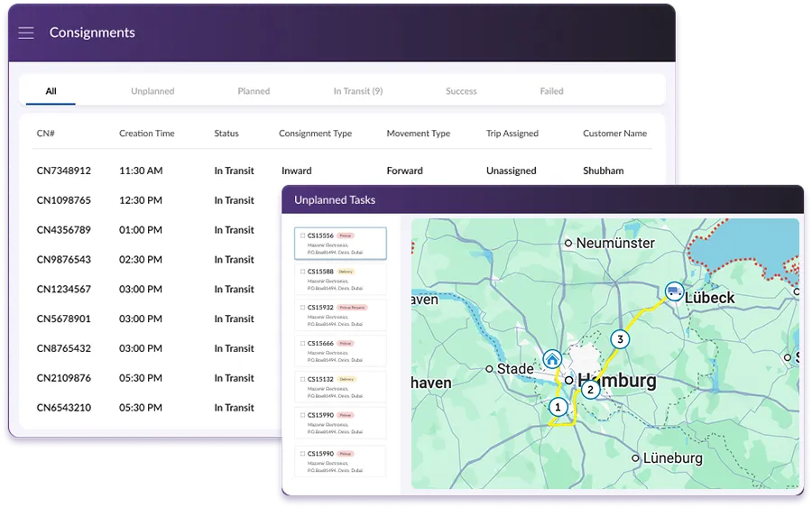Open consignment CN9876543

(64, 260)
